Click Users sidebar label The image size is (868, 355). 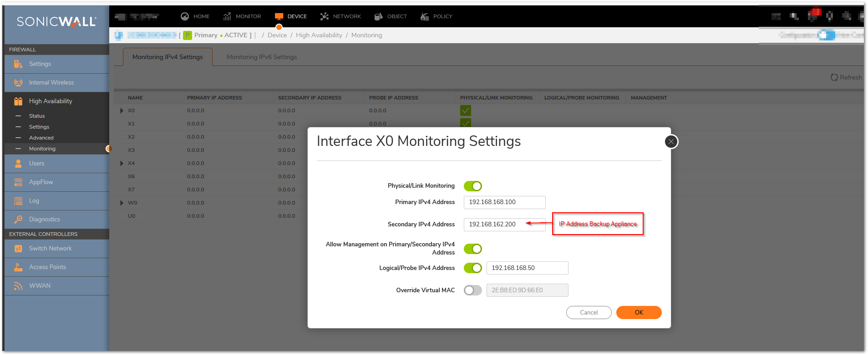coord(37,164)
